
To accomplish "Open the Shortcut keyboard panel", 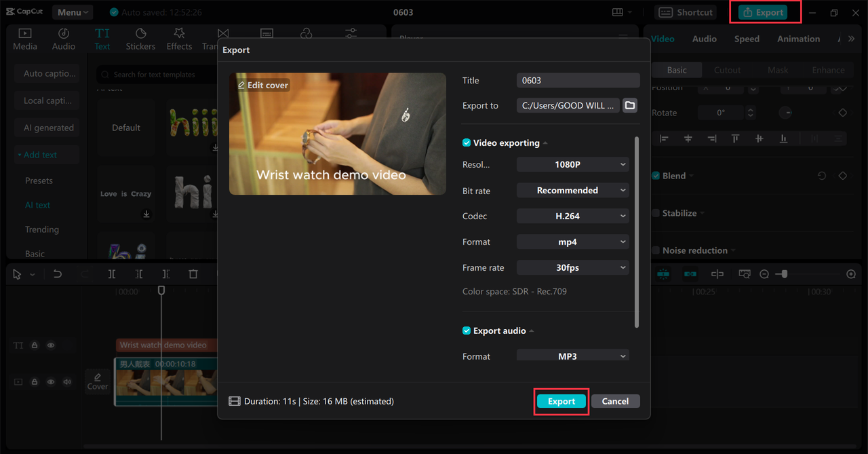I will click(x=686, y=12).
